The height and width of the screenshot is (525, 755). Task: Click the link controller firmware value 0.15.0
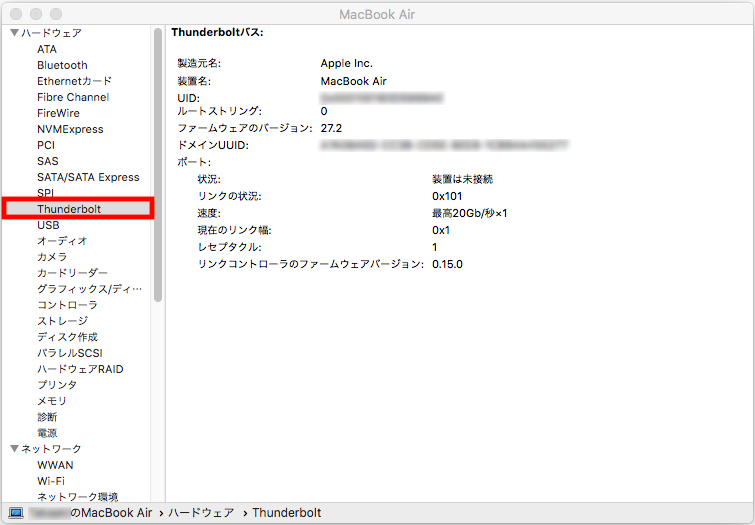pyautogui.click(x=447, y=264)
